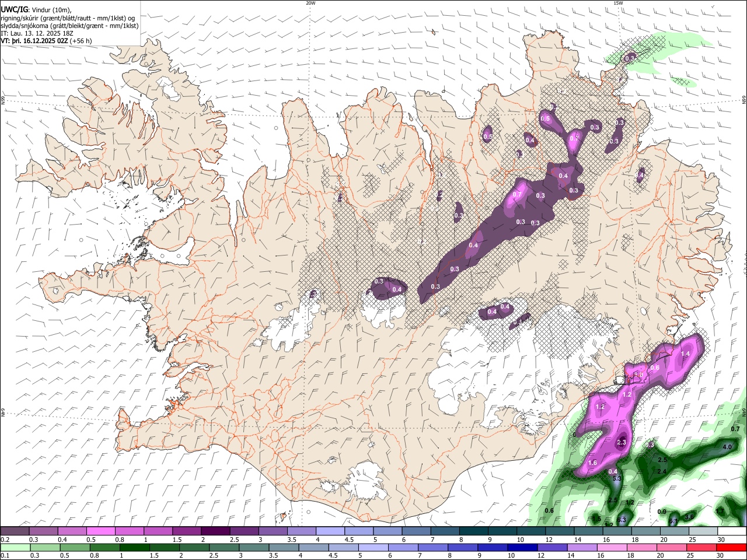747x560 pixels.
Task: Click the bright pink 0.5 swatch in upper legend
Action: pyautogui.click(x=100, y=531)
